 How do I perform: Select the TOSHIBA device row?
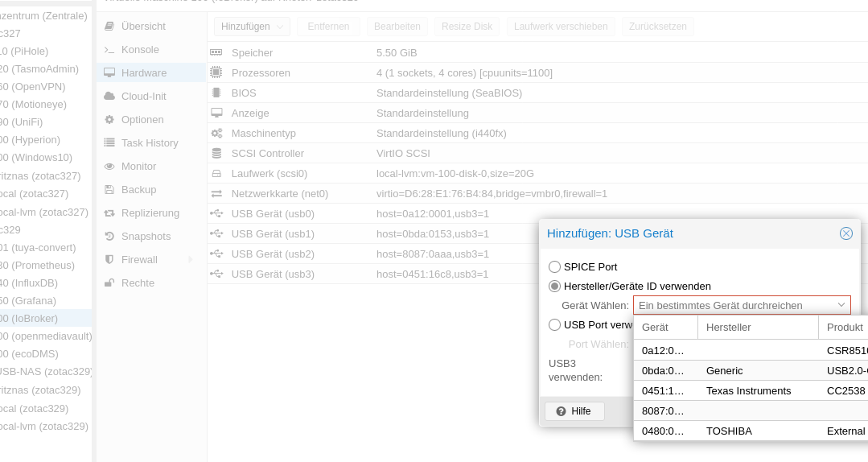tap(751, 431)
